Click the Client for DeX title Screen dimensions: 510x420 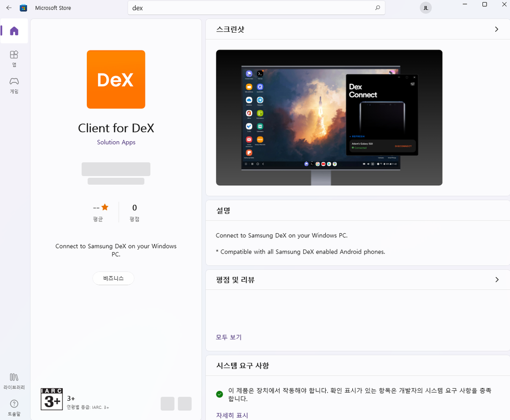(116, 128)
